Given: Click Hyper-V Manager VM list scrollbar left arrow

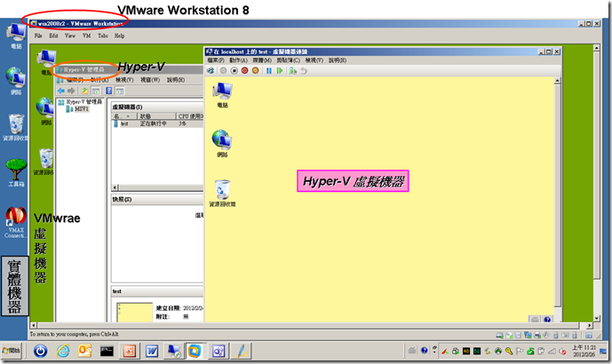Looking at the screenshot, I should (x=115, y=187).
